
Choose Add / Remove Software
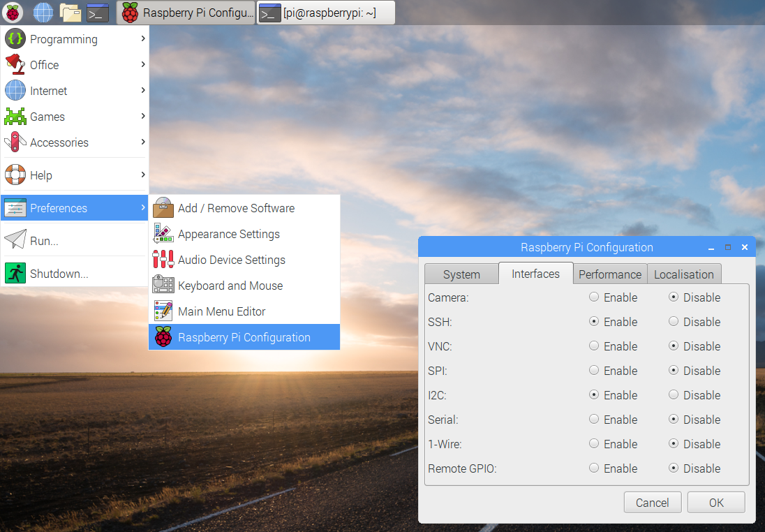[x=244, y=208]
